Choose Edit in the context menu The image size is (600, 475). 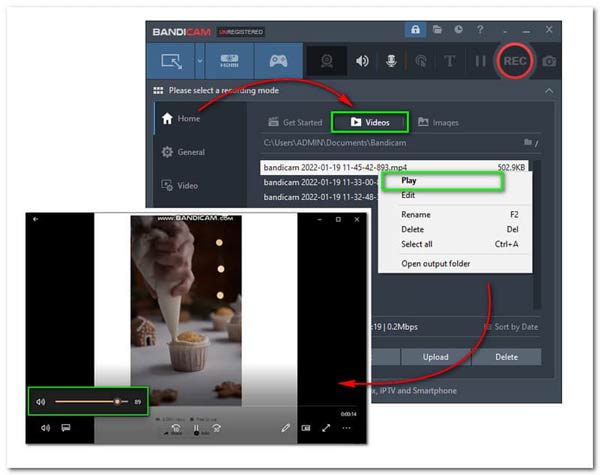tap(455, 195)
